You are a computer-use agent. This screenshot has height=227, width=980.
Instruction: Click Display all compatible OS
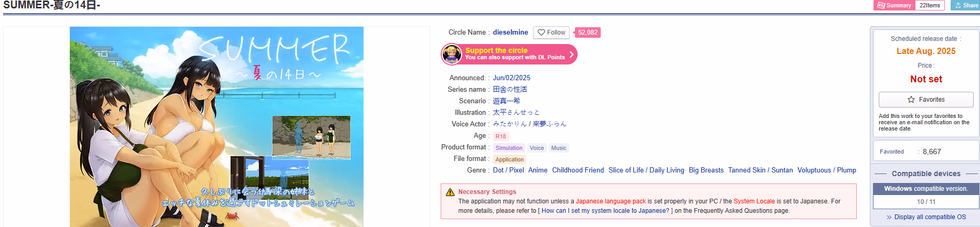pyautogui.click(x=926, y=217)
